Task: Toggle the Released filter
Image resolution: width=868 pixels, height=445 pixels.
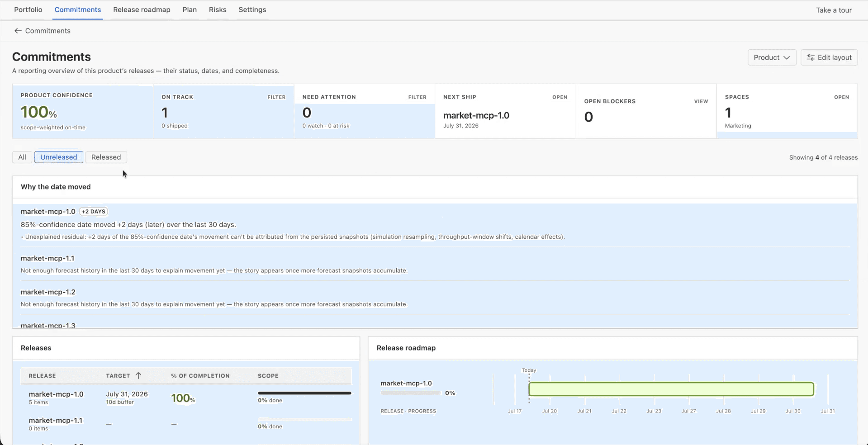Action: pos(106,157)
